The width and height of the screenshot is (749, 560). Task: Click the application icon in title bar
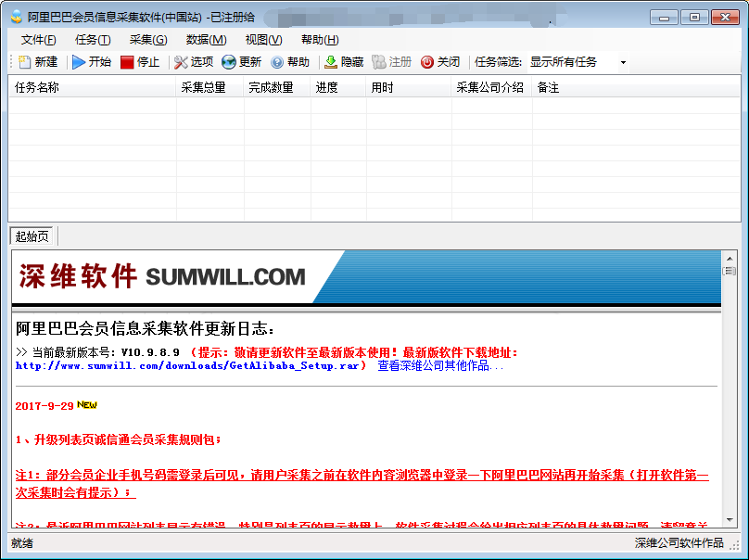(x=17, y=18)
